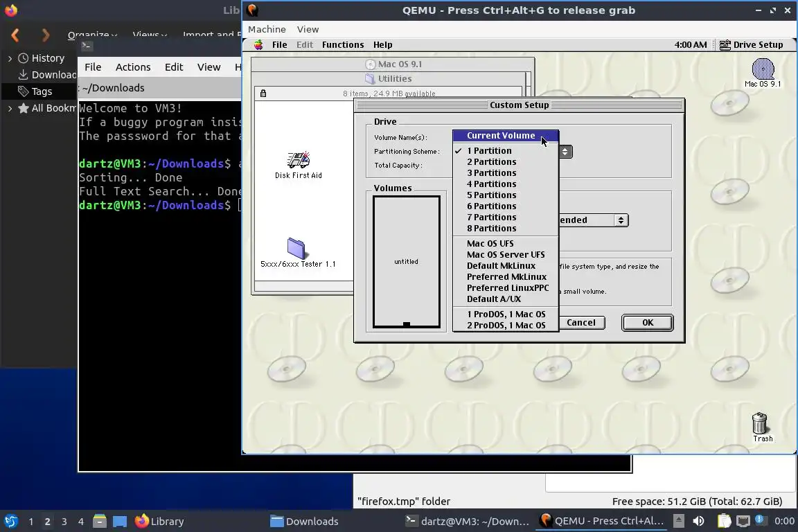Open the volume control in system tray
This screenshot has height=532, width=798.
point(698,521)
